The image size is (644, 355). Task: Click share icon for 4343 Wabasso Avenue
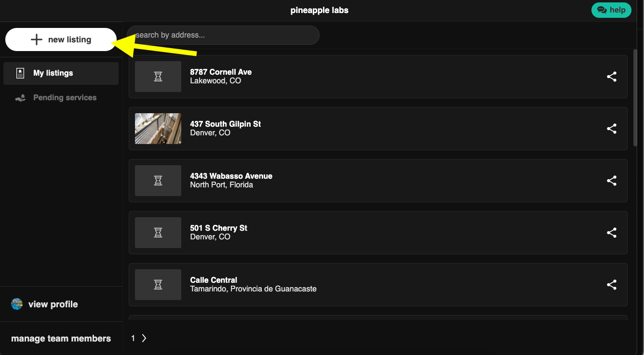[x=611, y=181]
